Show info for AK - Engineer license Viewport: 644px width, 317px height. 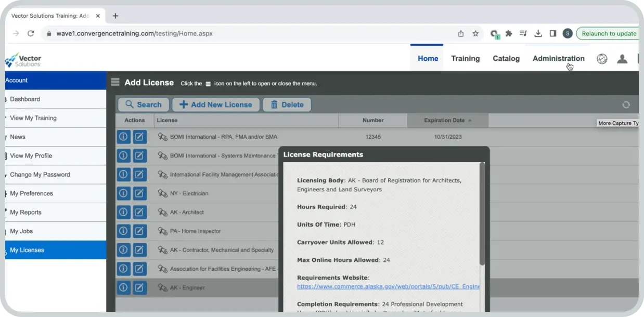pos(123,287)
